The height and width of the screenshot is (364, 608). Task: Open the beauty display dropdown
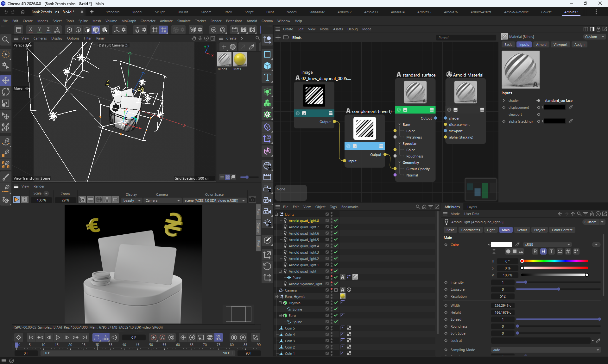pos(132,201)
